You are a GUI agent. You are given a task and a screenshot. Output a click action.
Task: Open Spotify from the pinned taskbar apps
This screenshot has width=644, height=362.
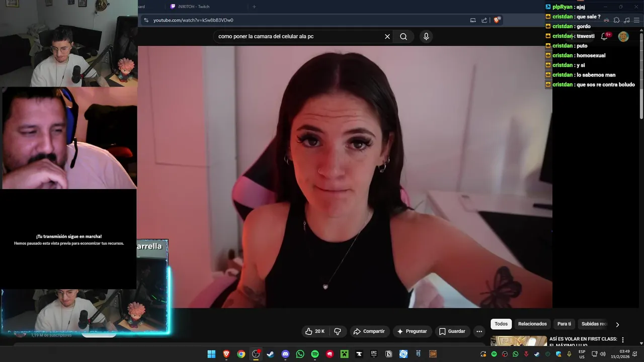click(315, 354)
